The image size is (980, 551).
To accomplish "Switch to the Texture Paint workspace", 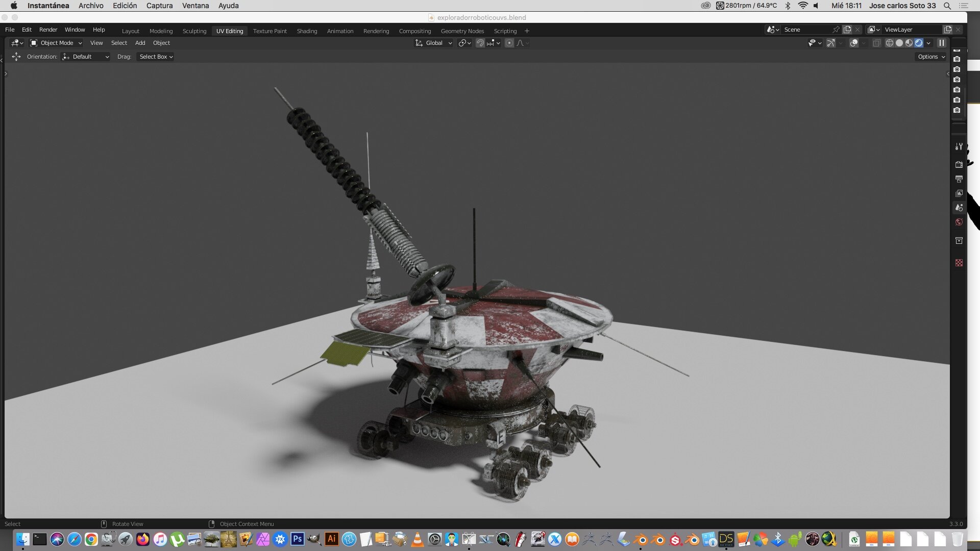I will 269,31.
